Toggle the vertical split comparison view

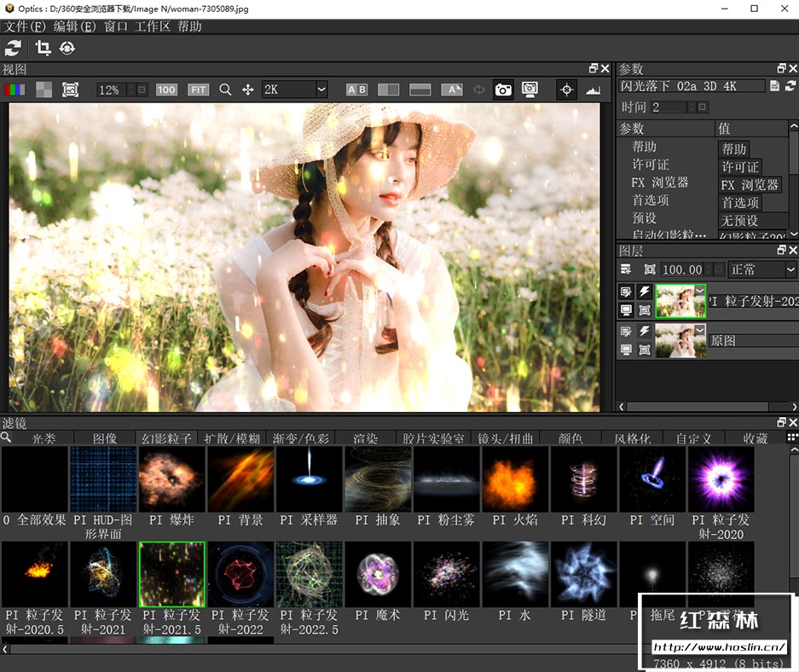pyautogui.click(x=388, y=90)
